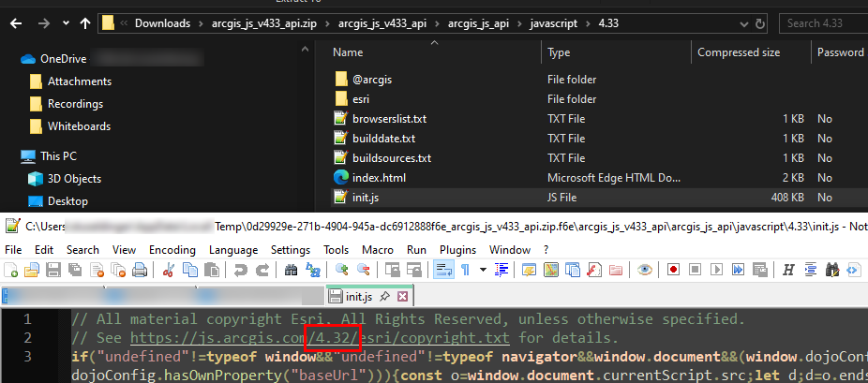Open the Plugins menu
The image size is (868, 383).
pos(458,250)
